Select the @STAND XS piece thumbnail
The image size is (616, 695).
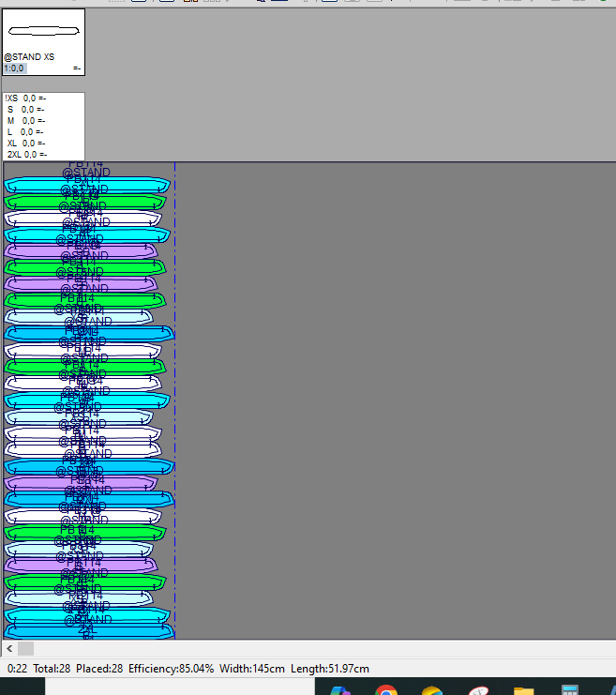(x=43, y=33)
